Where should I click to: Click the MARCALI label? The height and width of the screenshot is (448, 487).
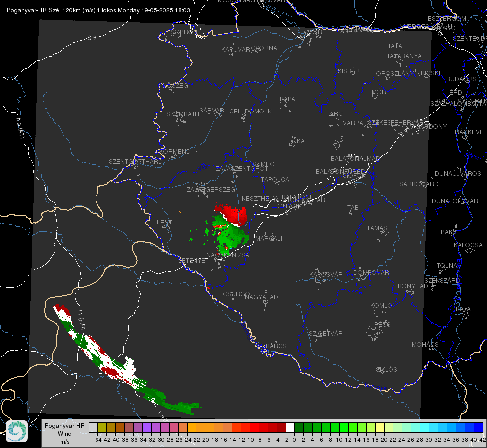point(269,239)
